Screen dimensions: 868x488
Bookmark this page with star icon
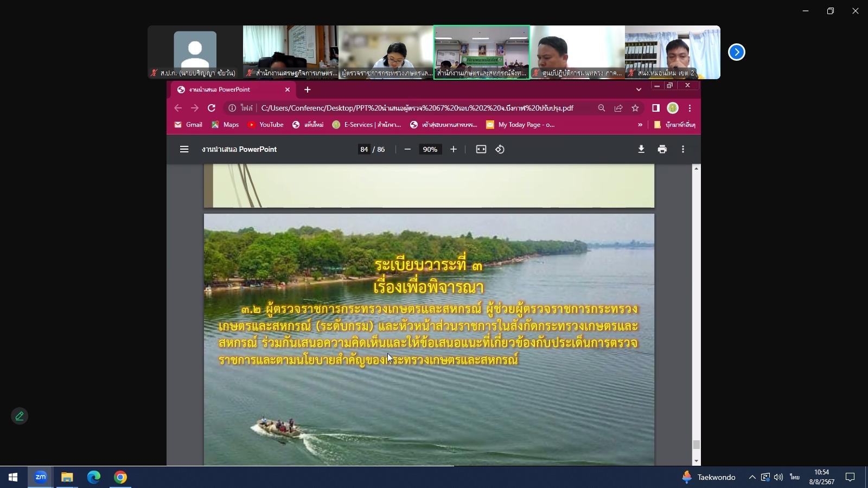pos(635,108)
